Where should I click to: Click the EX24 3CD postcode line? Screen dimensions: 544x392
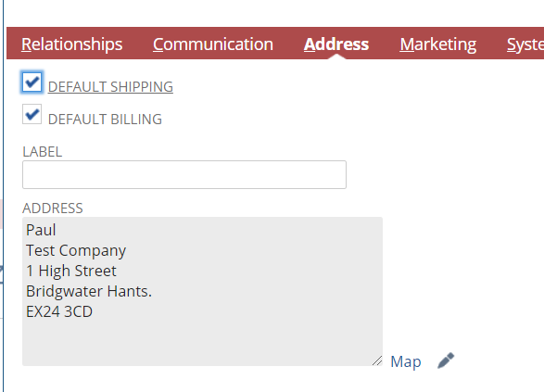(59, 311)
